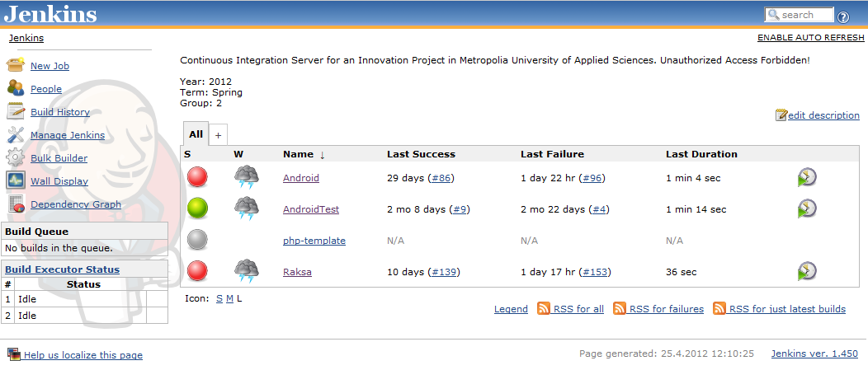
Task: Click the Jenkins ver. 1.450 link
Action: [815, 354]
